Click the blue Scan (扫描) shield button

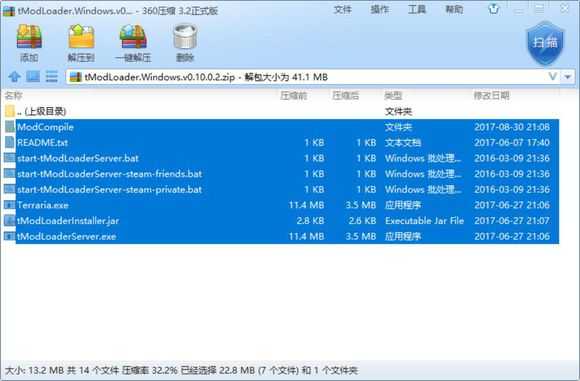545,43
